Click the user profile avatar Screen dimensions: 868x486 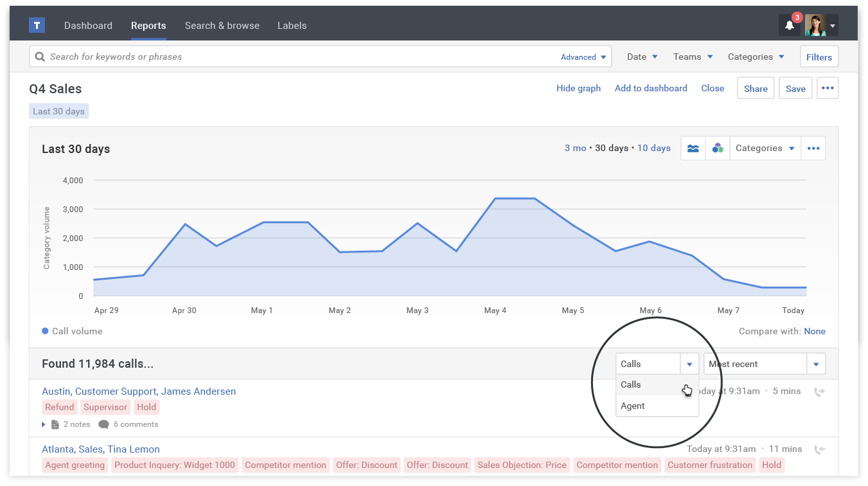(815, 26)
